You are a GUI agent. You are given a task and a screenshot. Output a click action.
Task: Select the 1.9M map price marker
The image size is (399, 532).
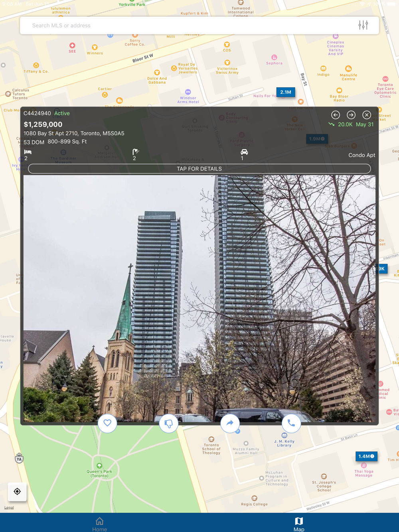coord(317,139)
